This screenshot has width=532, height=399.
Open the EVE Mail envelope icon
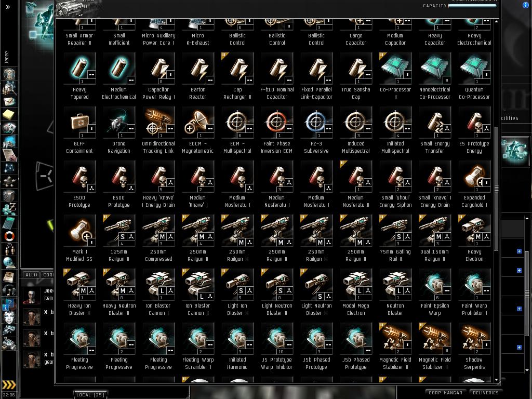[9, 101]
